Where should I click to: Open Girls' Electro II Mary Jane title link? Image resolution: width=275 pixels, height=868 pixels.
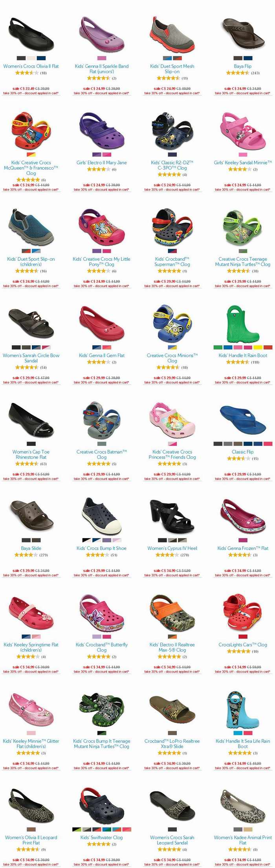tap(102, 163)
